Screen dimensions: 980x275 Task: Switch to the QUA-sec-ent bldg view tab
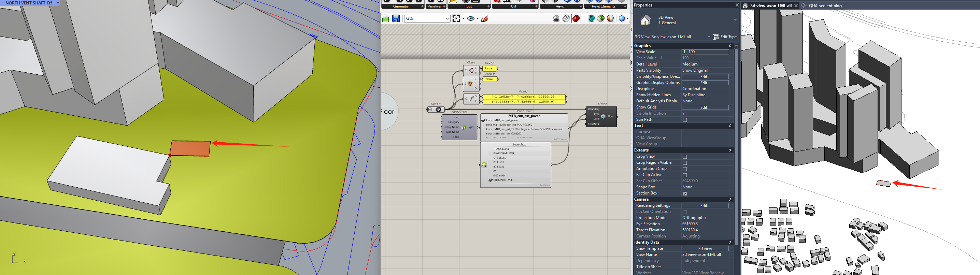click(825, 6)
